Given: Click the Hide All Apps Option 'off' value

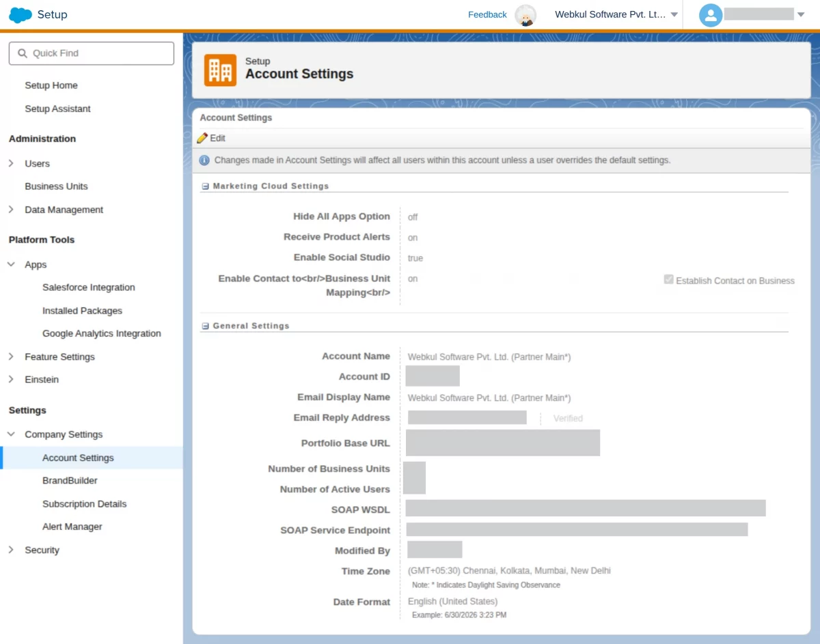Looking at the screenshot, I should [x=413, y=217].
